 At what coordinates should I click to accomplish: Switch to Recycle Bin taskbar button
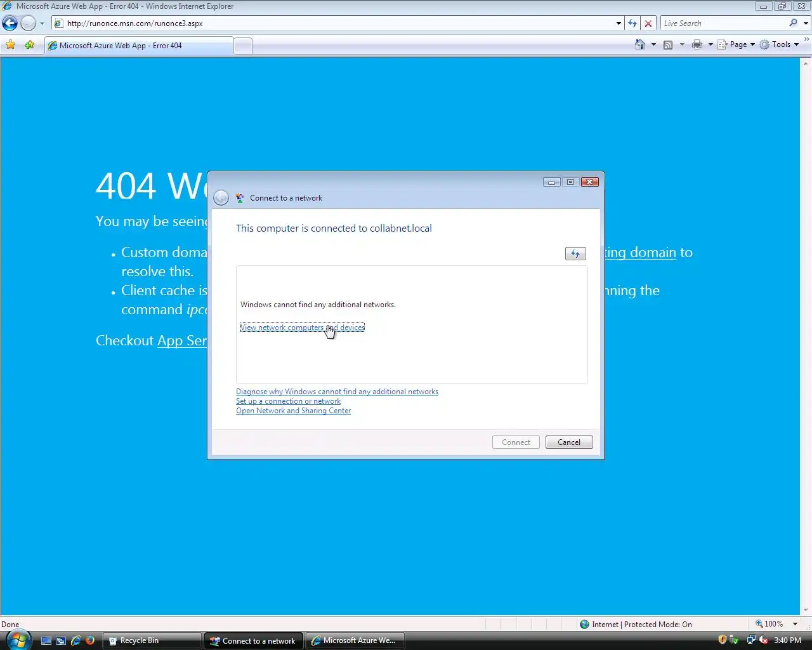tap(152, 641)
